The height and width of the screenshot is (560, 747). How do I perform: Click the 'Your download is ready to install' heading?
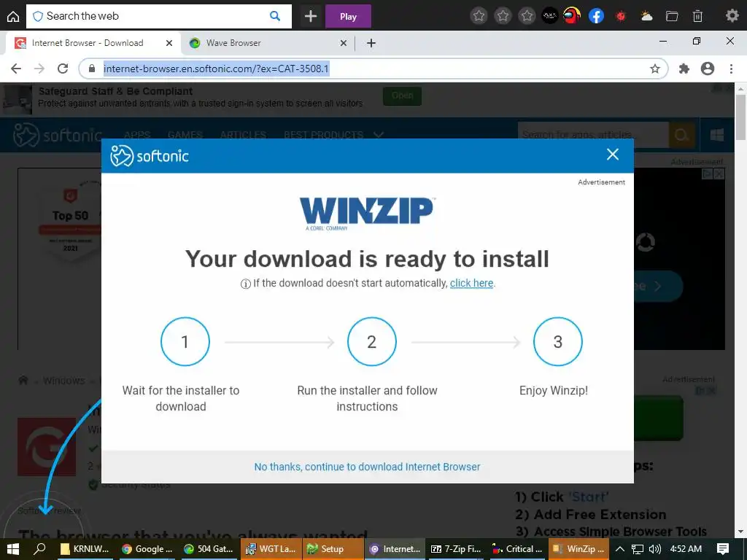367,259
